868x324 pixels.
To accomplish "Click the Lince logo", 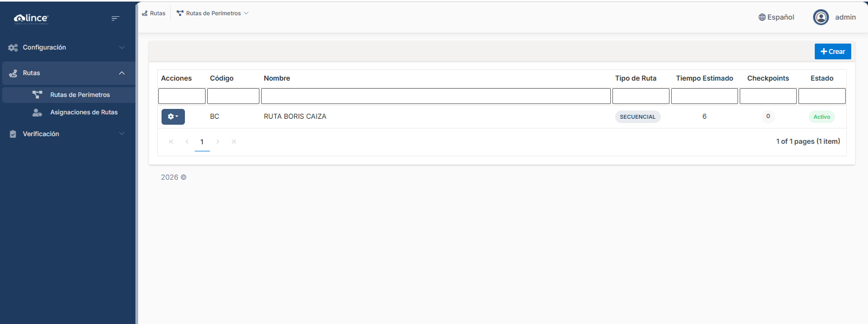I will pyautogui.click(x=31, y=19).
